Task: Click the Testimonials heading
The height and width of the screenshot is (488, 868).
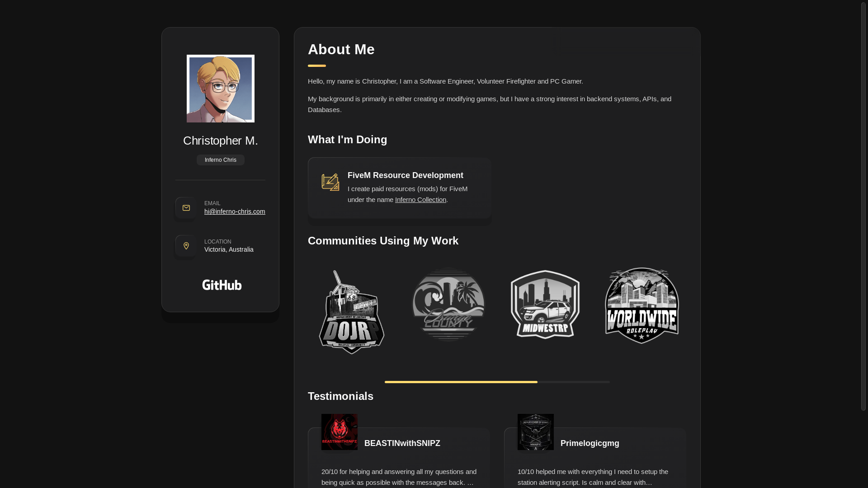Action: [x=341, y=396]
